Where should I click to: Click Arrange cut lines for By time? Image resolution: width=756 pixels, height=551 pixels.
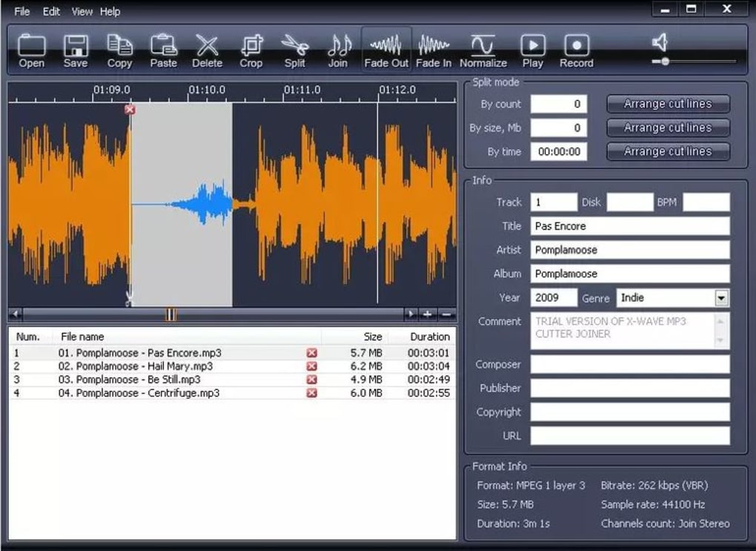[668, 151]
